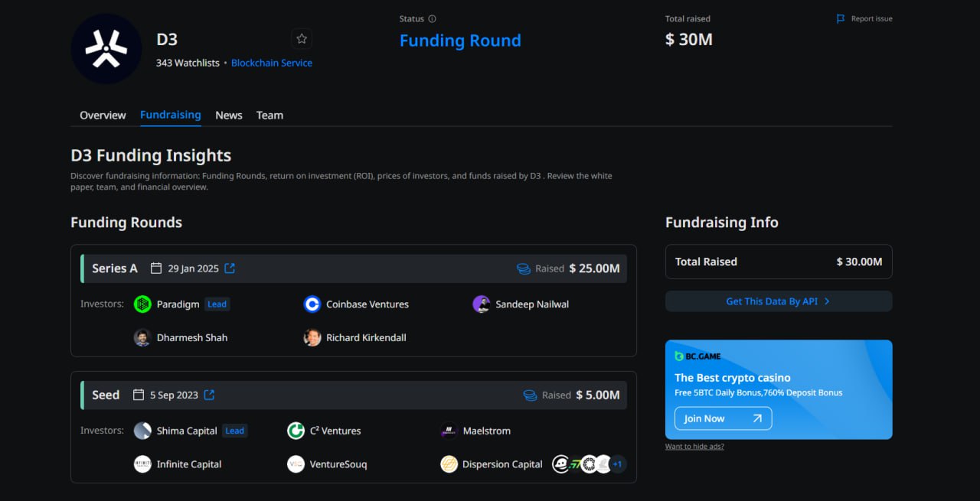Click the Series A calendar icon
This screenshot has width=980, height=501.
click(x=156, y=268)
